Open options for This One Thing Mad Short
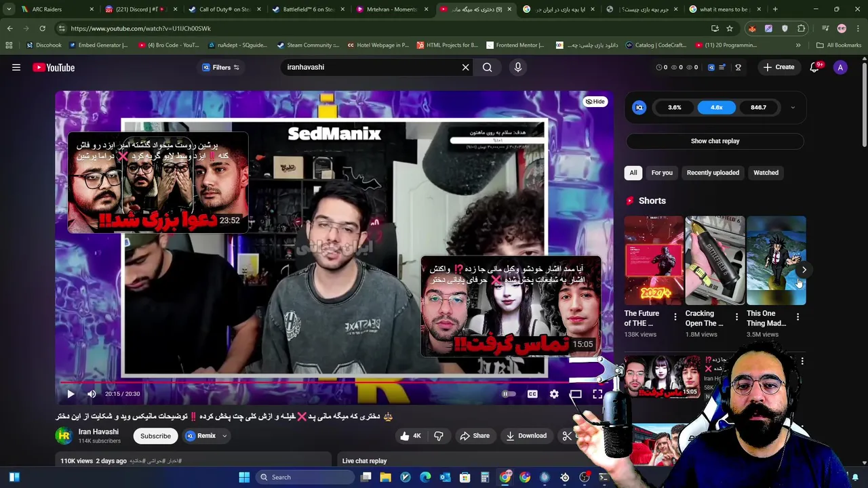Image resolution: width=868 pixels, height=488 pixels. coord(797,317)
